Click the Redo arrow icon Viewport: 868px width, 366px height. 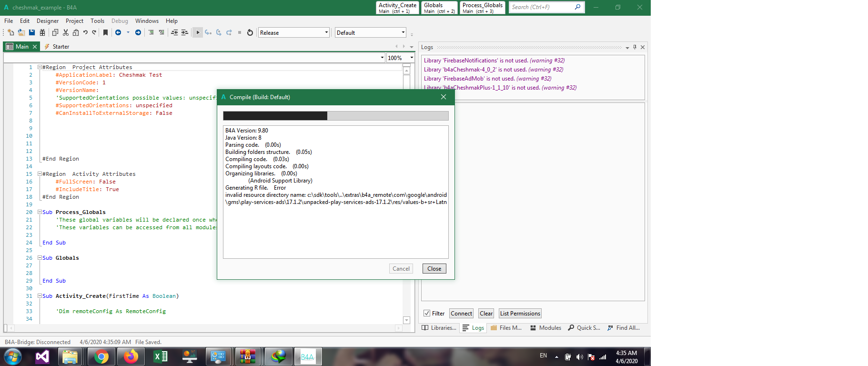point(94,32)
